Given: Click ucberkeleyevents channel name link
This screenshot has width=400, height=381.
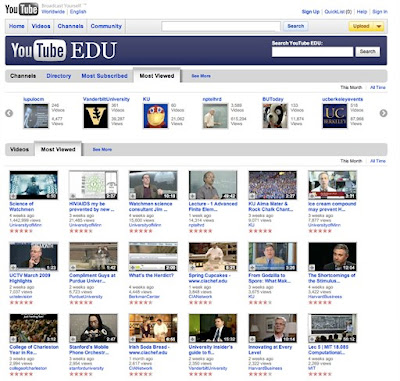Looking at the screenshot, I should pyautogui.click(x=342, y=99).
